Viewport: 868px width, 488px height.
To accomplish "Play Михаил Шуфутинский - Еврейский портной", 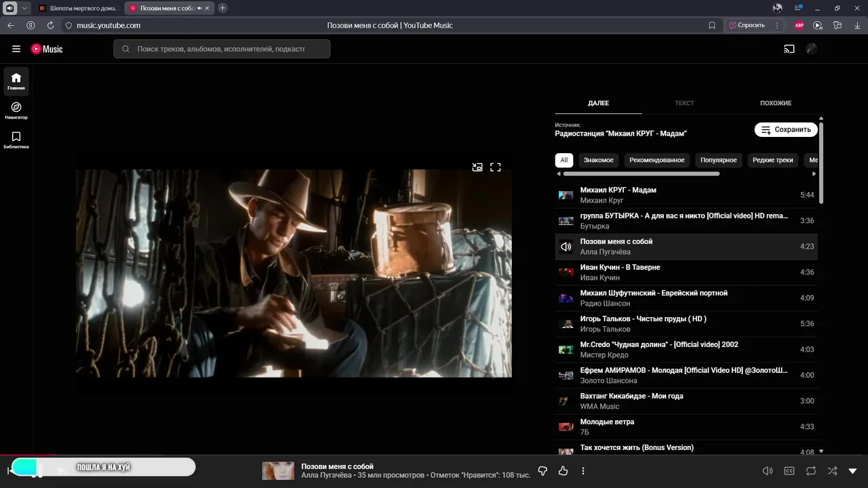I will 686,298.
